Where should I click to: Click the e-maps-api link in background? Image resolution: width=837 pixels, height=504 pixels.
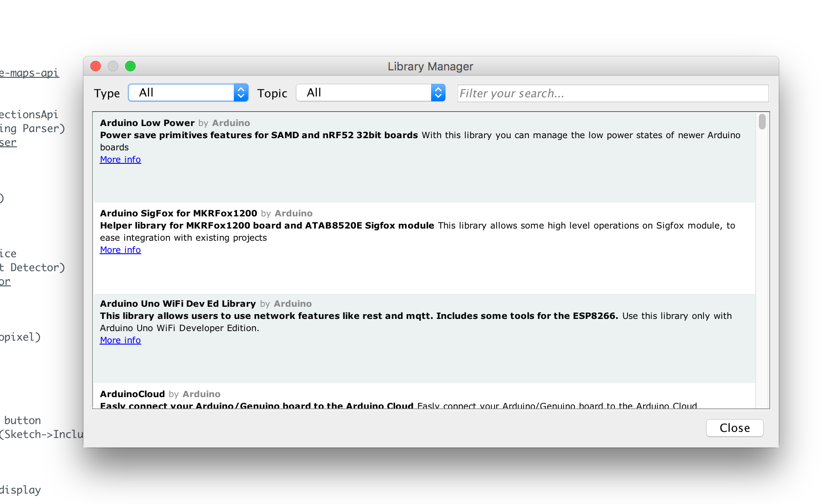coord(29,73)
